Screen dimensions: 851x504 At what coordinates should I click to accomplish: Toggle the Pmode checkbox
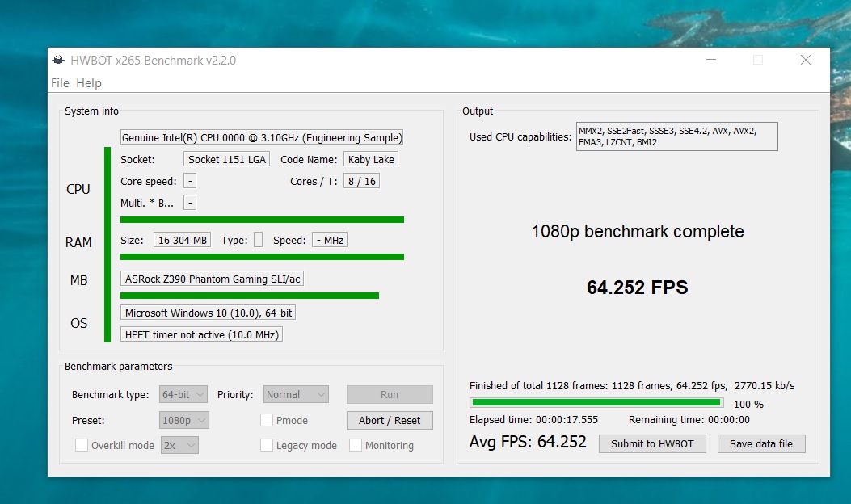pos(267,421)
